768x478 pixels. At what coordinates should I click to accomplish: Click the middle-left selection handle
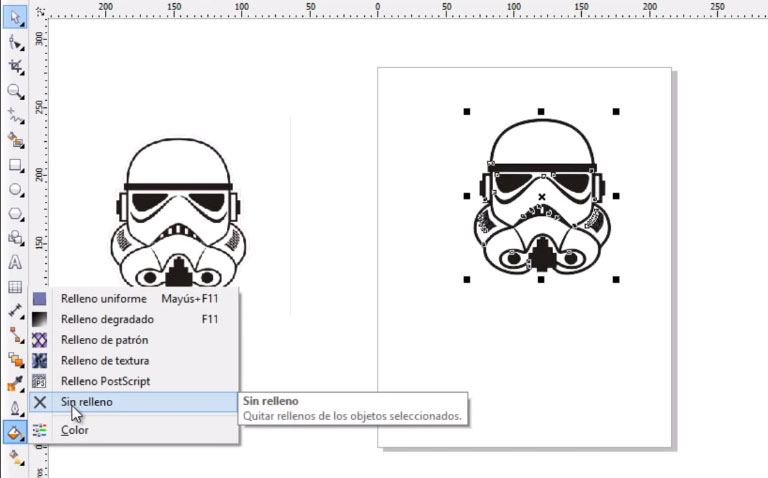click(467, 196)
